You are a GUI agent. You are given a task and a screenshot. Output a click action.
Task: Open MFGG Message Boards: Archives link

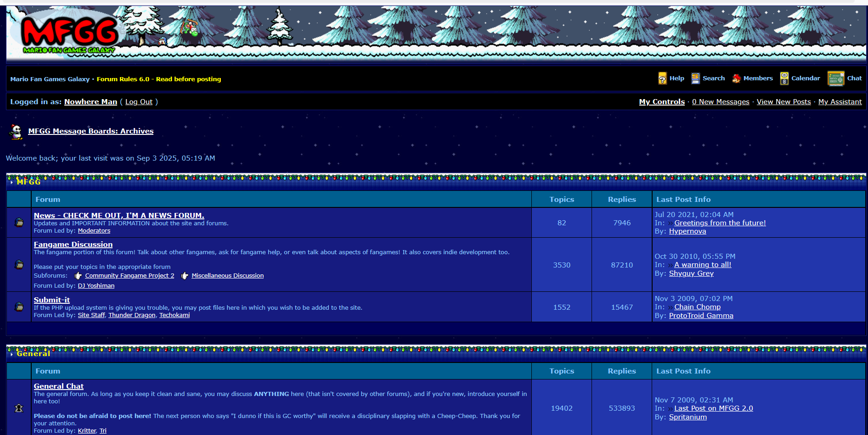click(x=91, y=131)
